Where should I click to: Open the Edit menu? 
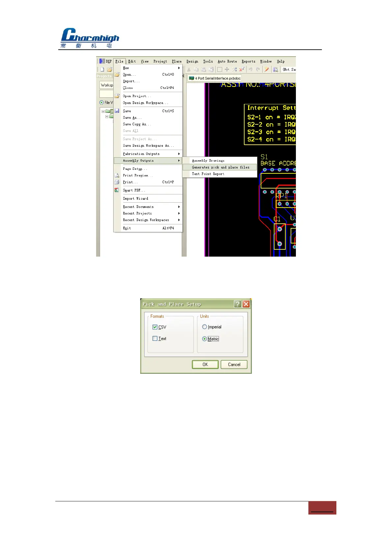[132, 62]
